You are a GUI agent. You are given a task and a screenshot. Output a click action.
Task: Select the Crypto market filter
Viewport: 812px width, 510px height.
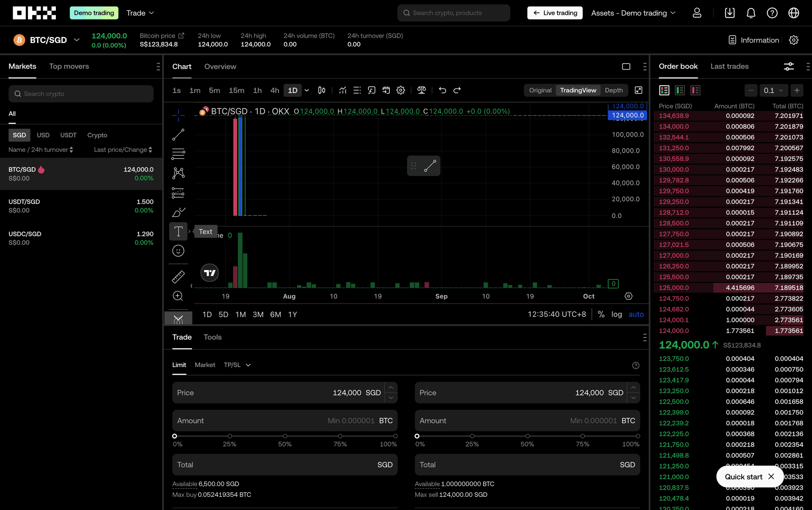click(x=97, y=135)
